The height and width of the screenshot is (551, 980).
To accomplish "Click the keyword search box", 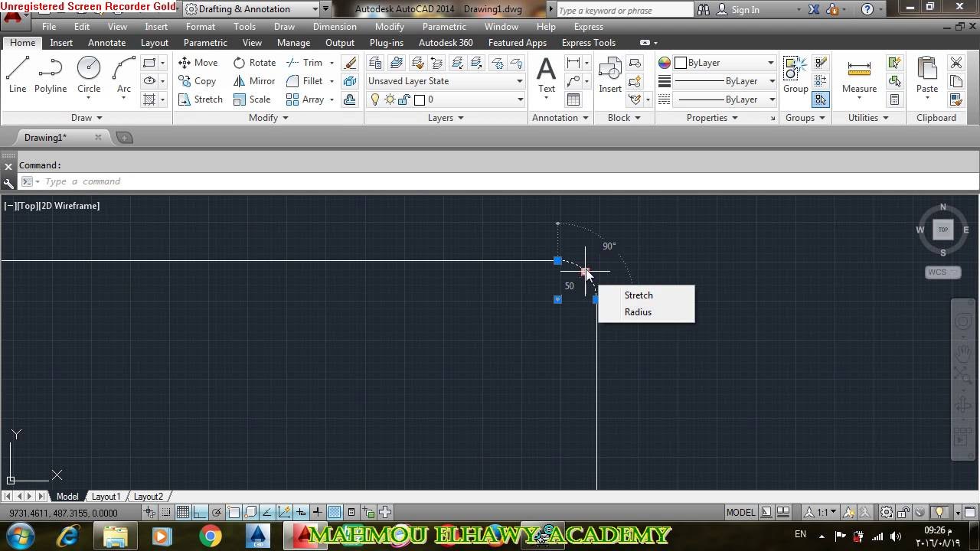I will [624, 10].
